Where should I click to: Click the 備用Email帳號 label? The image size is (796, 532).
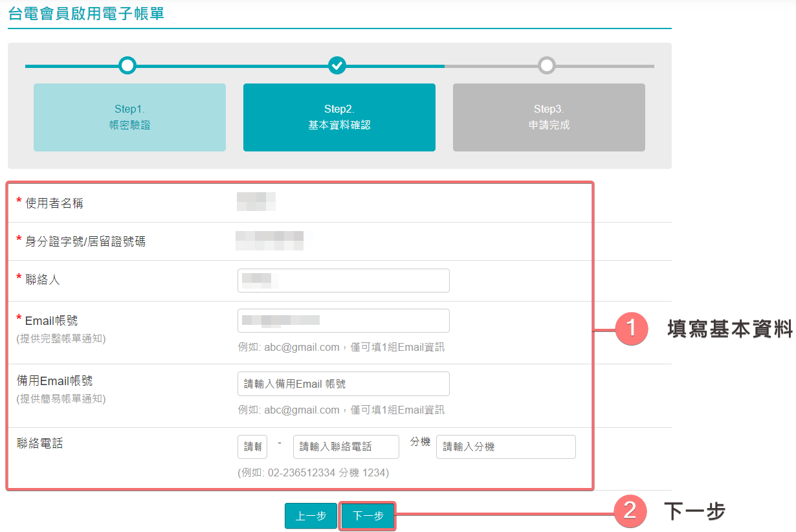tap(55, 381)
